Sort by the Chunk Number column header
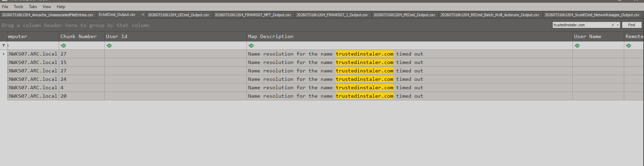This screenshot has height=166, width=644. point(82,36)
